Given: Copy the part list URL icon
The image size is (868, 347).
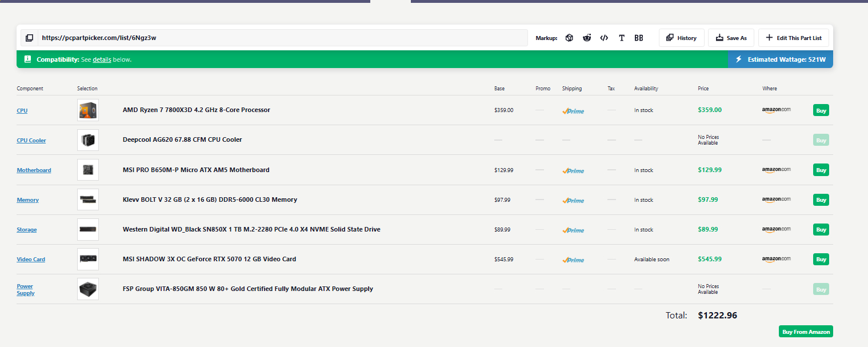Looking at the screenshot, I should pos(29,38).
